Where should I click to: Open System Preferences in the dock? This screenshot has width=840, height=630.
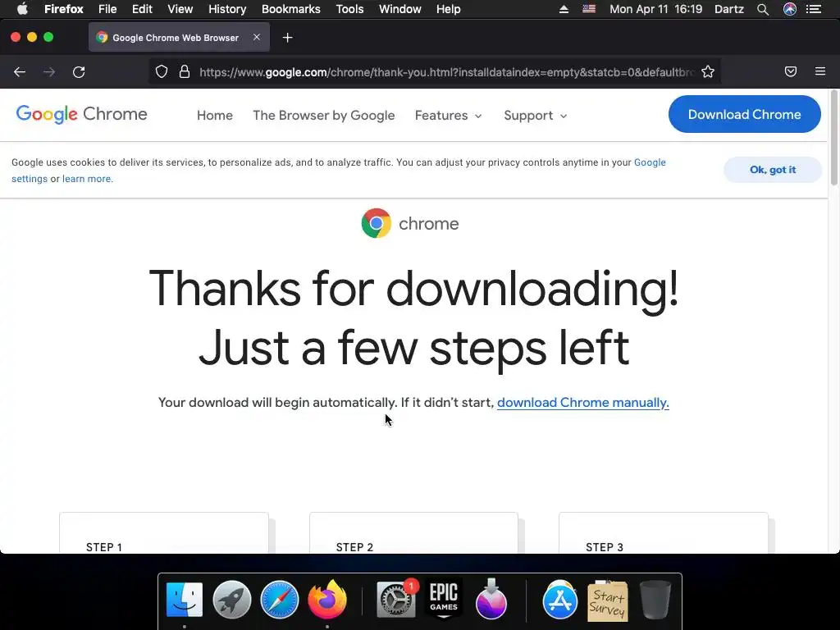pos(396,599)
